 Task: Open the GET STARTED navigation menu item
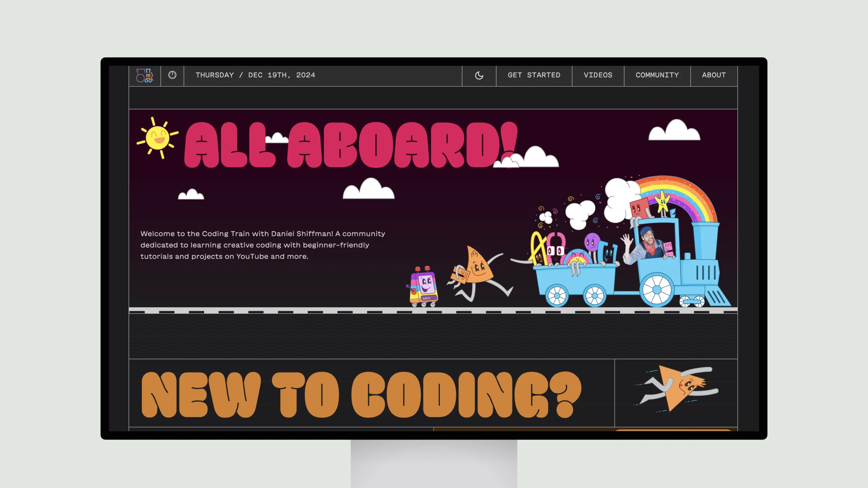pyautogui.click(x=534, y=75)
